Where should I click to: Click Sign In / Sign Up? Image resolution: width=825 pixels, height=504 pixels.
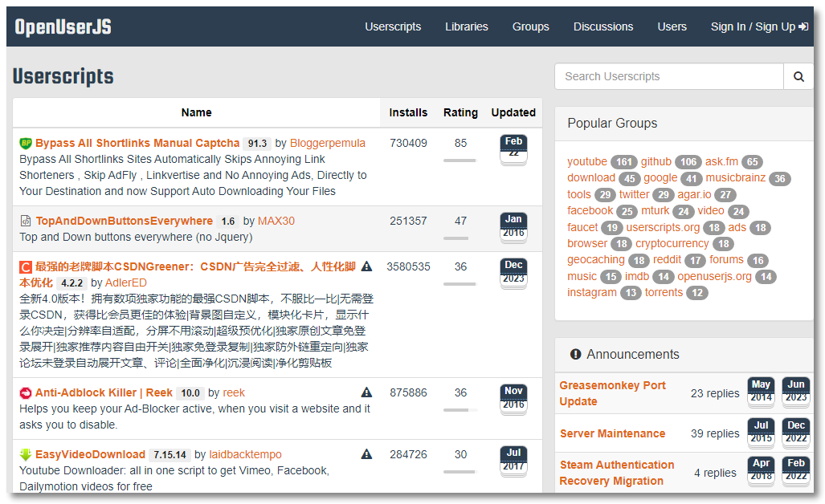(x=759, y=26)
